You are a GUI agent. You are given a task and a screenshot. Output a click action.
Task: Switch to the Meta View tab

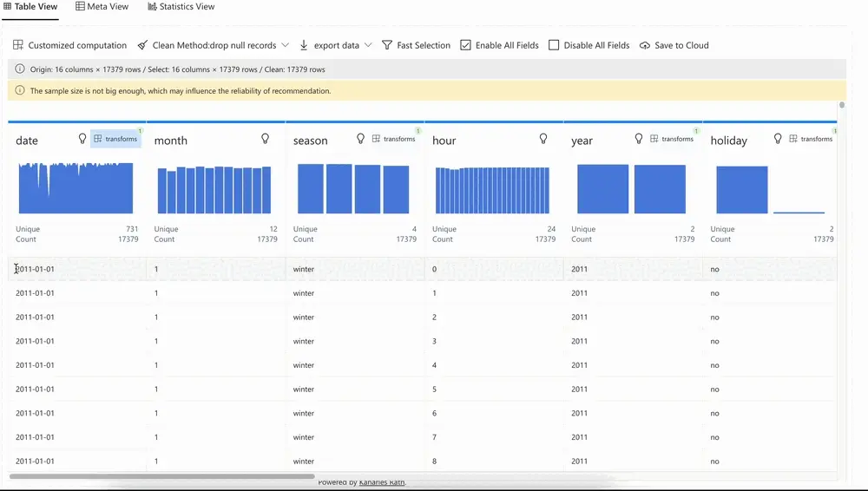coord(102,7)
